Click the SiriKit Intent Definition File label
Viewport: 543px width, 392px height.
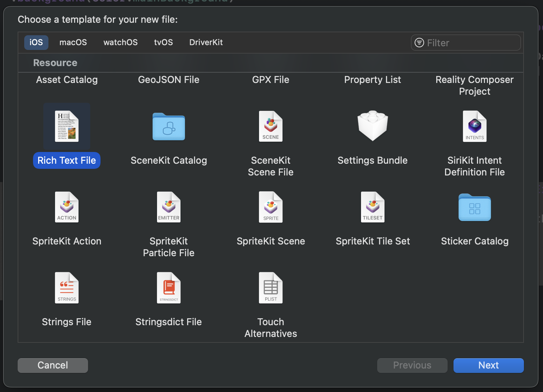coord(475,166)
